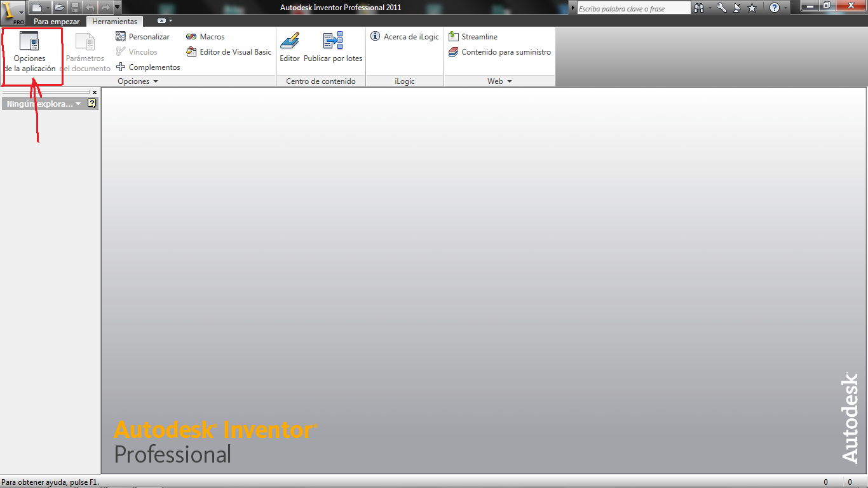Screen dimensions: 868x488
Task: Toggle the ribbon minimize button
Action: pyautogui.click(x=161, y=21)
